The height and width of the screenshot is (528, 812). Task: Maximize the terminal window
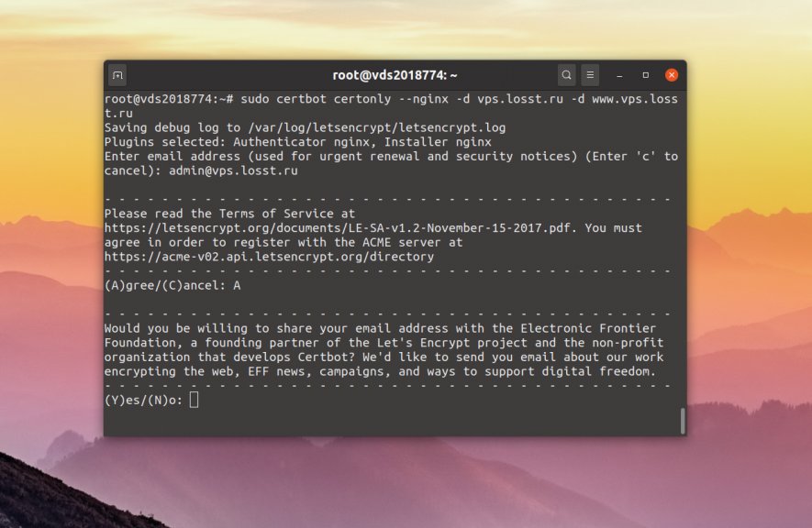point(645,75)
